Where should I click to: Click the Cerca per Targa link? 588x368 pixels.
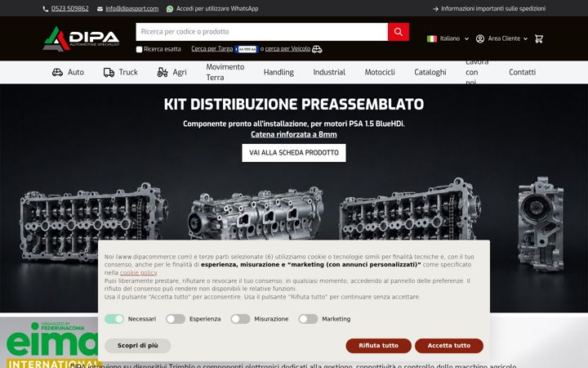pyautogui.click(x=212, y=49)
